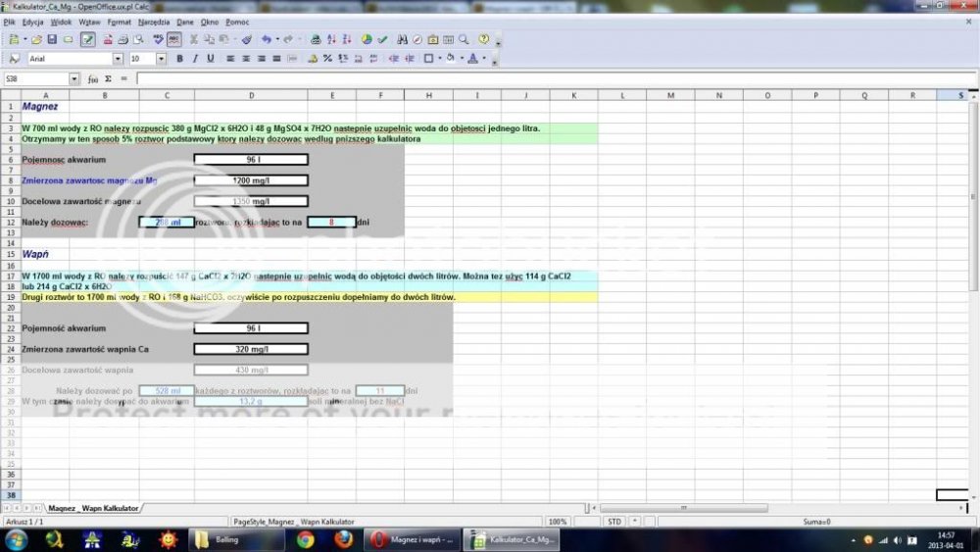Open the Name Box cell reference dropdown
980x552 pixels.
coord(74,78)
